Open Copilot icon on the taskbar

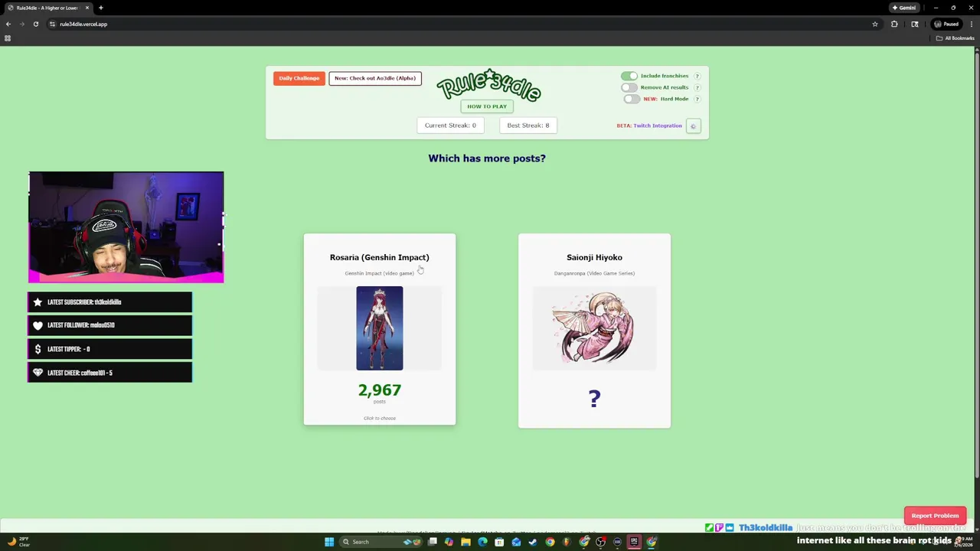[x=449, y=542]
